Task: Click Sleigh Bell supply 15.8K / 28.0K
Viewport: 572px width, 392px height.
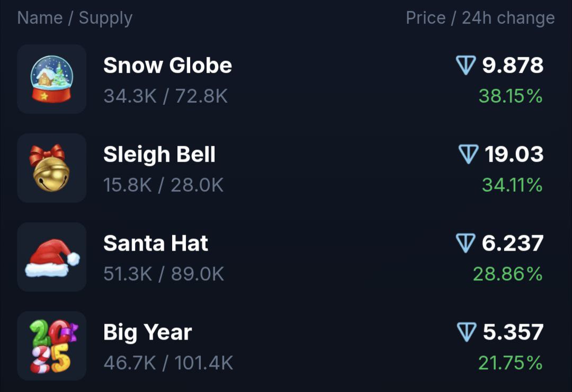Action: pos(164,185)
